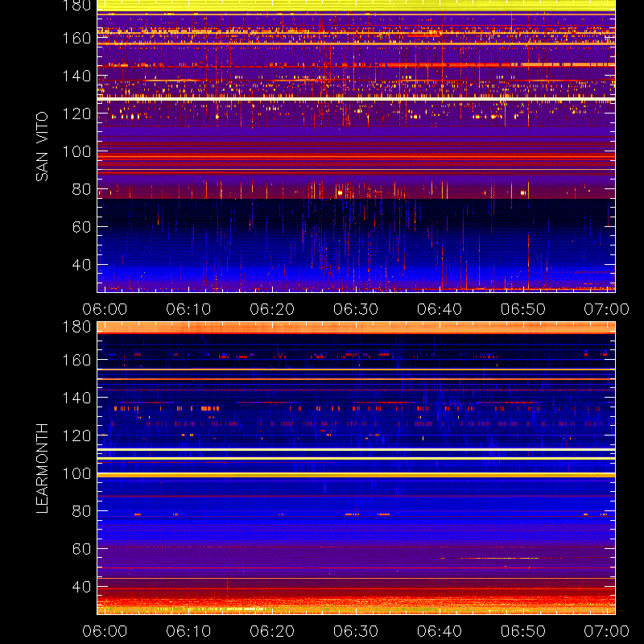Click the 100 tick on Learmonth axis
The image size is (644, 644).
click(76, 473)
